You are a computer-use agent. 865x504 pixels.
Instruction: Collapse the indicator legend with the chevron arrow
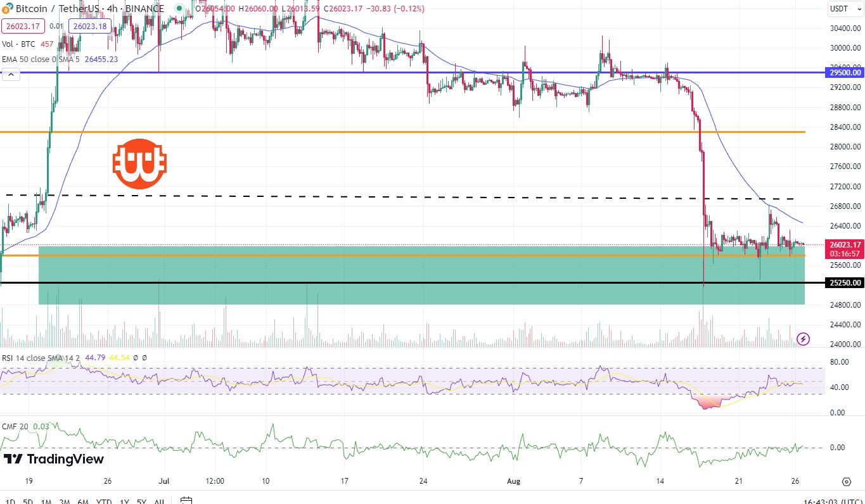[10, 73]
